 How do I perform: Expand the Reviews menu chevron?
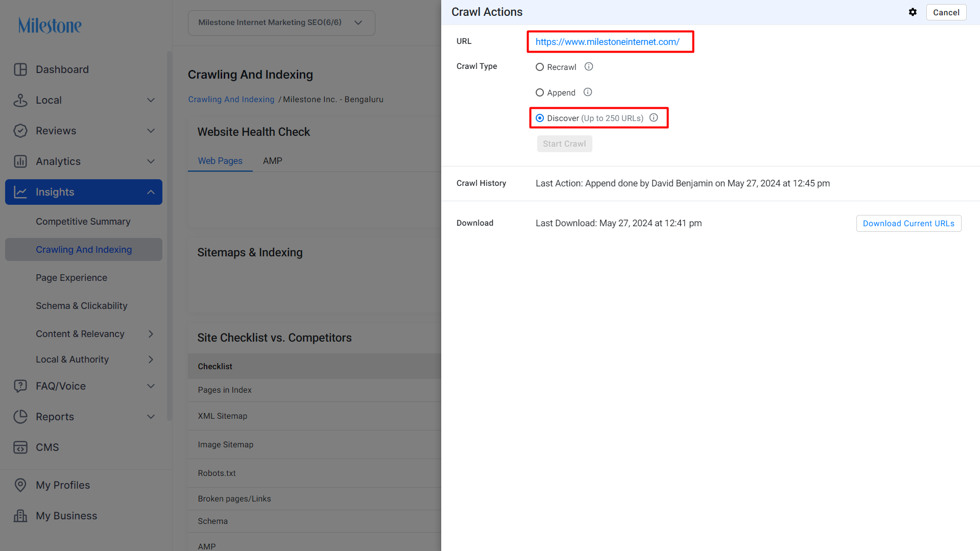click(151, 131)
